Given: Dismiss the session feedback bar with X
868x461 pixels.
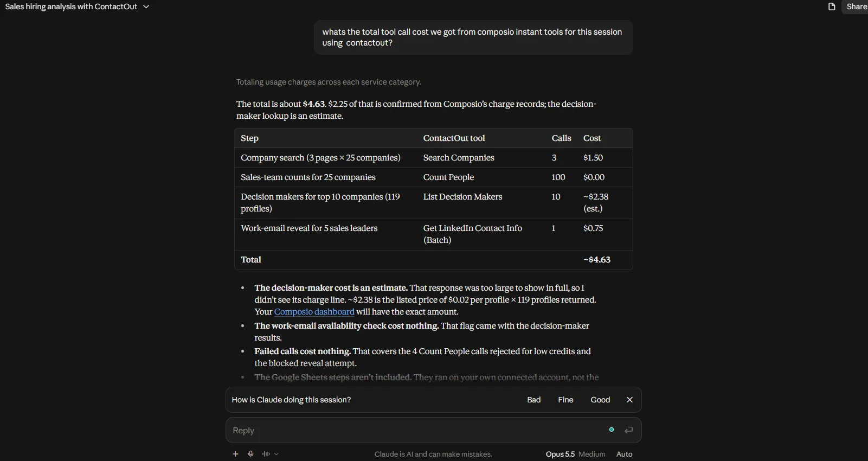Looking at the screenshot, I should [629, 400].
